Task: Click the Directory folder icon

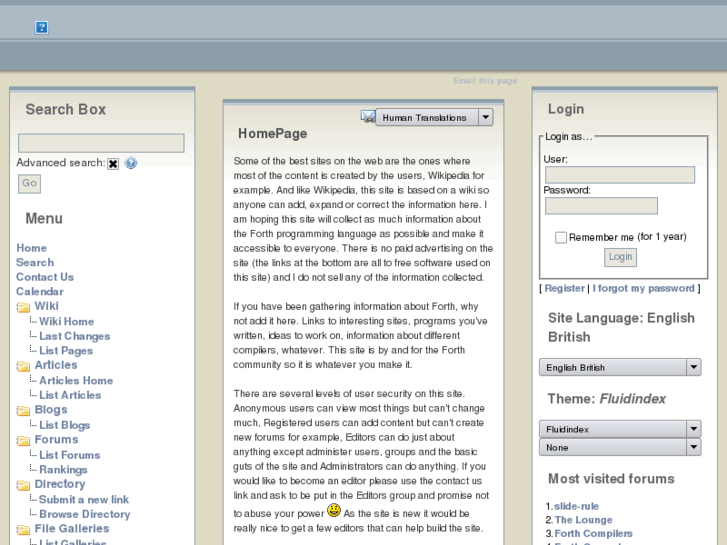Action: tap(23, 485)
